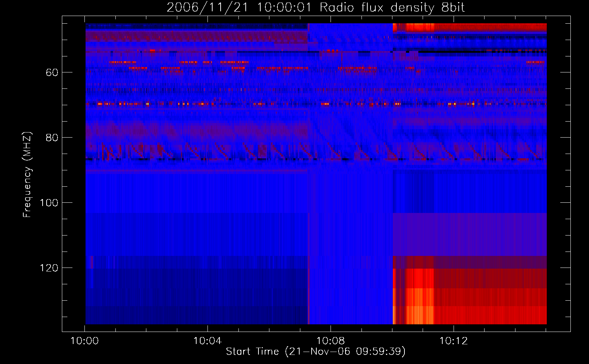
Task: Click the "Frequency (MHZ)" y-axis label
Action: [27, 174]
